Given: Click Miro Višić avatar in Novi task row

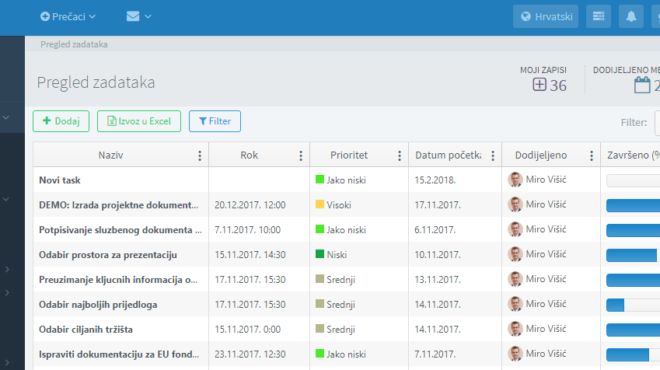Looking at the screenshot, I should coord(515,180).
